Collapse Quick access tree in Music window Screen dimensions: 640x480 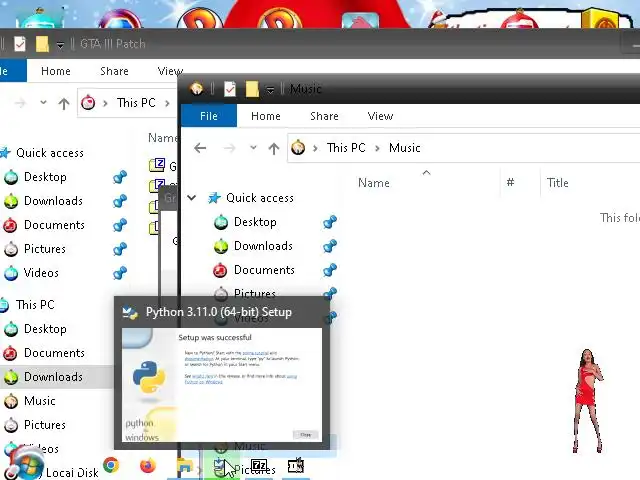[x=191, y=198]
